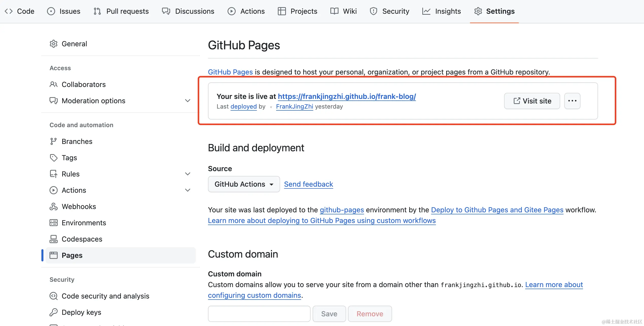Click the Collaborators people icon
The image size is (644, 326).
(54, 84)
